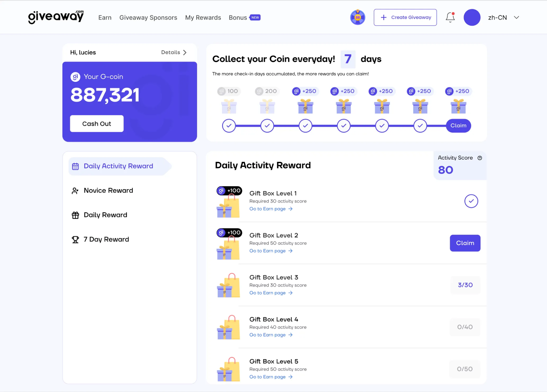
Task: Click the person icon next to Novice Reward
Action: [x=75, y=191]
